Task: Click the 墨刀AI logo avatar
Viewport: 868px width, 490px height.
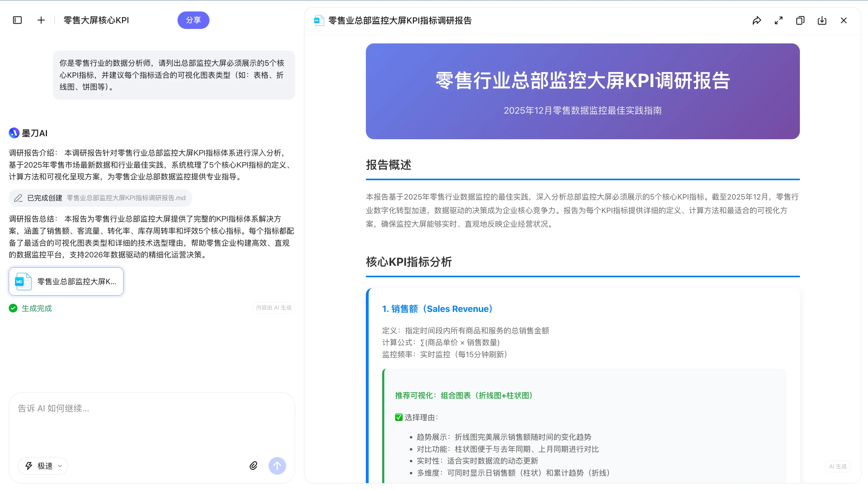Action: pyautogui.click(x=14, y=133)
